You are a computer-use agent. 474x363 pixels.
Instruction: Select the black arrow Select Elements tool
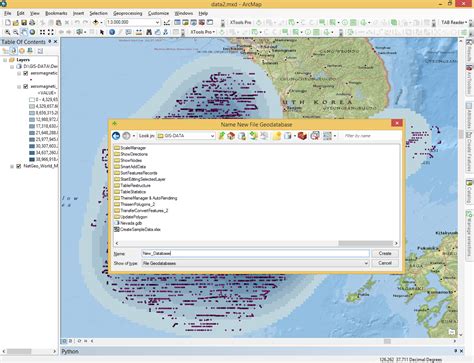[x=102, y=32]
